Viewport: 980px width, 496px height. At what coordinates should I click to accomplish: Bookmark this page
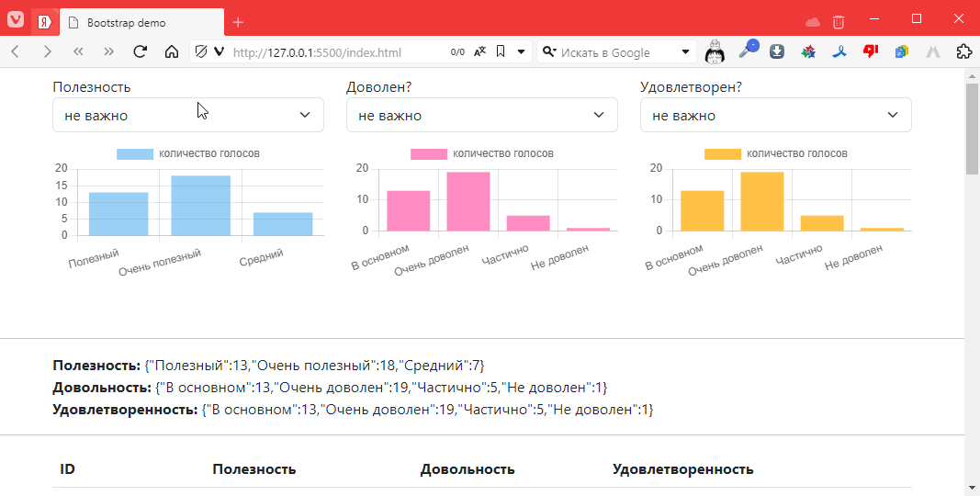(501, 52)
